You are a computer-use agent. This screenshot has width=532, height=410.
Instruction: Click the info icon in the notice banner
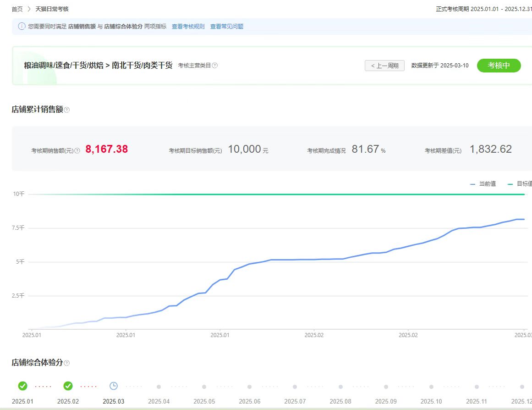point(22,26)
